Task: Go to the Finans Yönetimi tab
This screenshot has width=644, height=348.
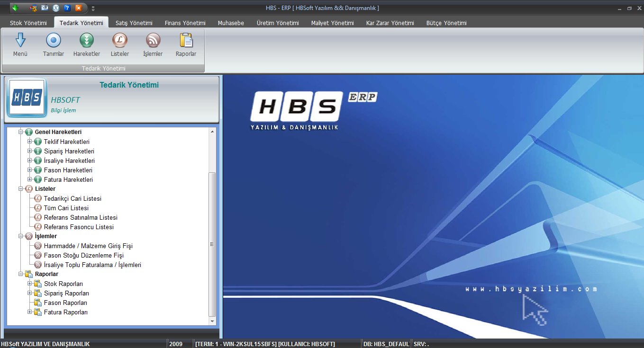Action: pyautogui.click(x=185, y=23)
